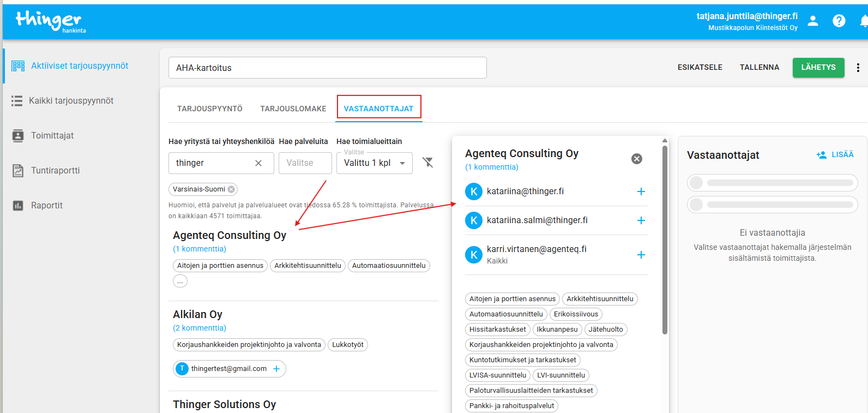
Task: Select Agenteq Consulting Oy in the supplier list
Action: tap(230, 235)
